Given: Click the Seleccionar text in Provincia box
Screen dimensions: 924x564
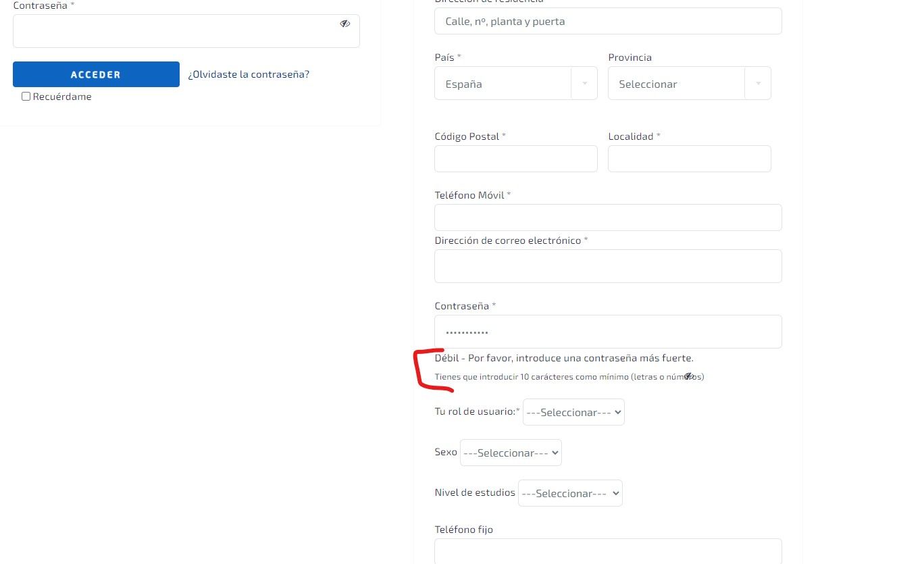Looking at the screenshot, I should pyautogui.click(x=648, y=84).
